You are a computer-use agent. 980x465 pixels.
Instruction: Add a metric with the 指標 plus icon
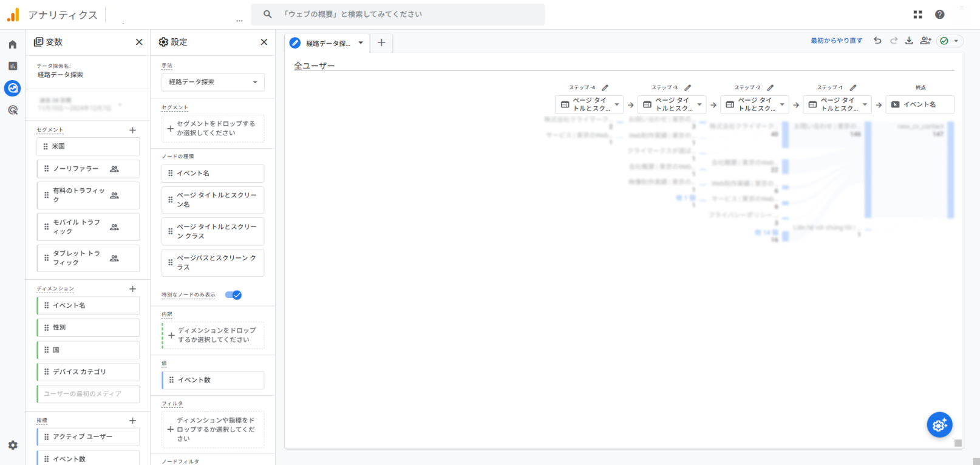[132, 420]
